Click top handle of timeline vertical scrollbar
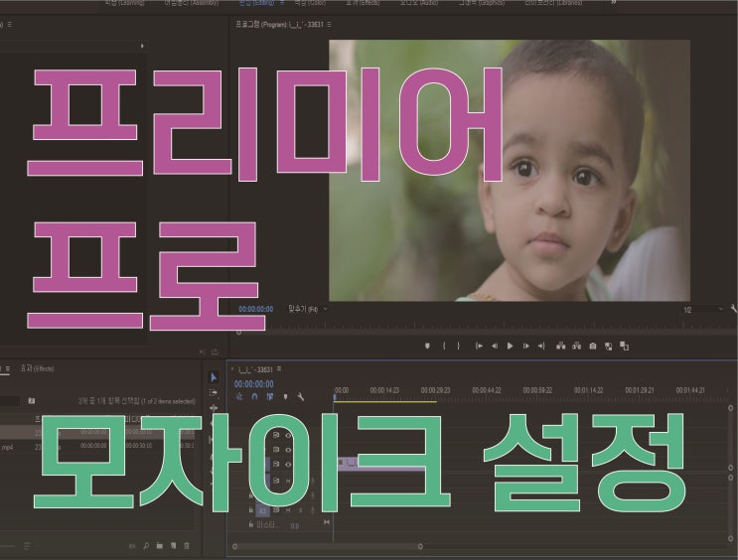The image size is (738, 560). click(x=730, y=408)
